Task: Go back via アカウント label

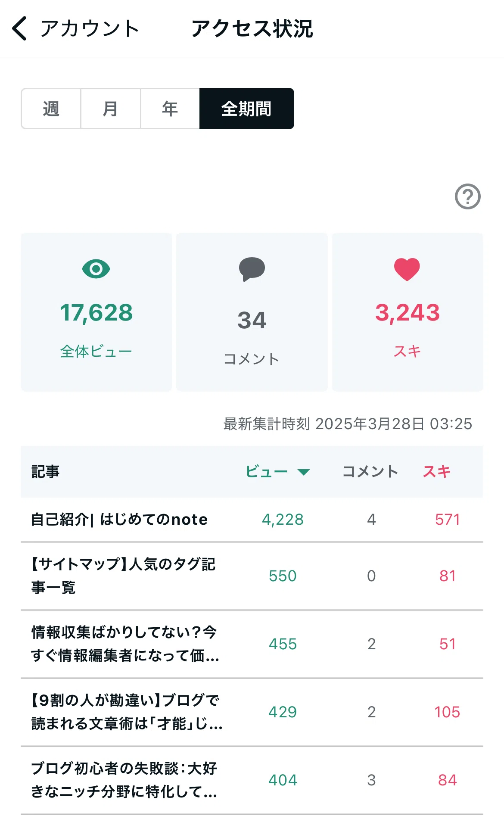Action: pyautogui.click(x=90, y=28)
